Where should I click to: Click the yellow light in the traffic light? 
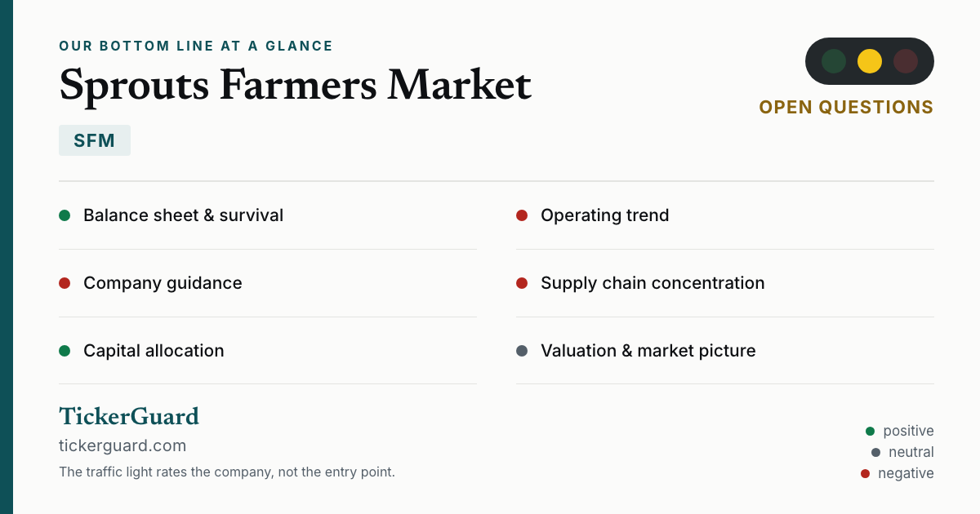870,61
